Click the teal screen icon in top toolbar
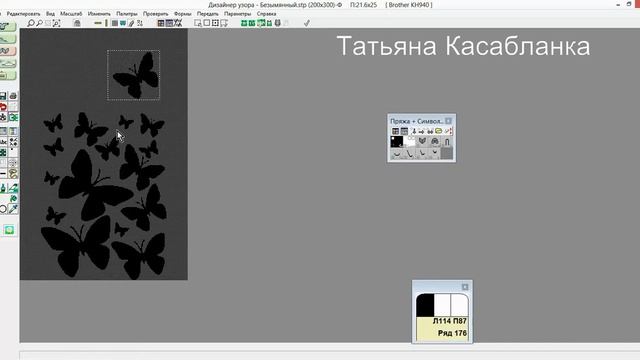This screenshot has height=360, width=640. 123,23
